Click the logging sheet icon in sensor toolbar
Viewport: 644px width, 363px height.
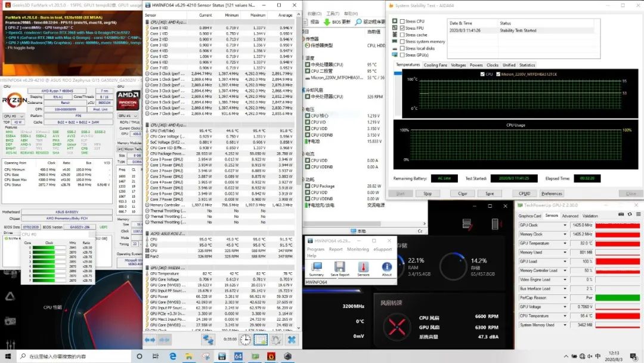pyautogui.click(x=261, y=340)
